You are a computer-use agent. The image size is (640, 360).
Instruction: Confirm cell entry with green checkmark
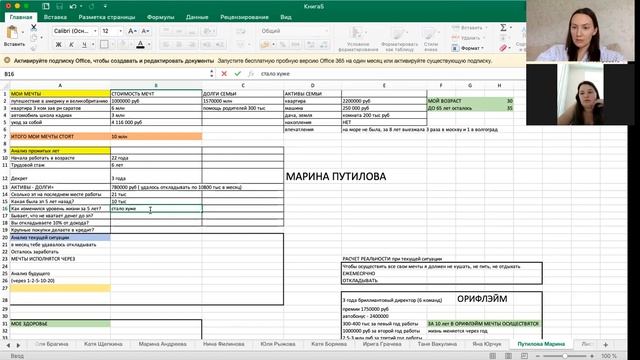pos(238,74)
